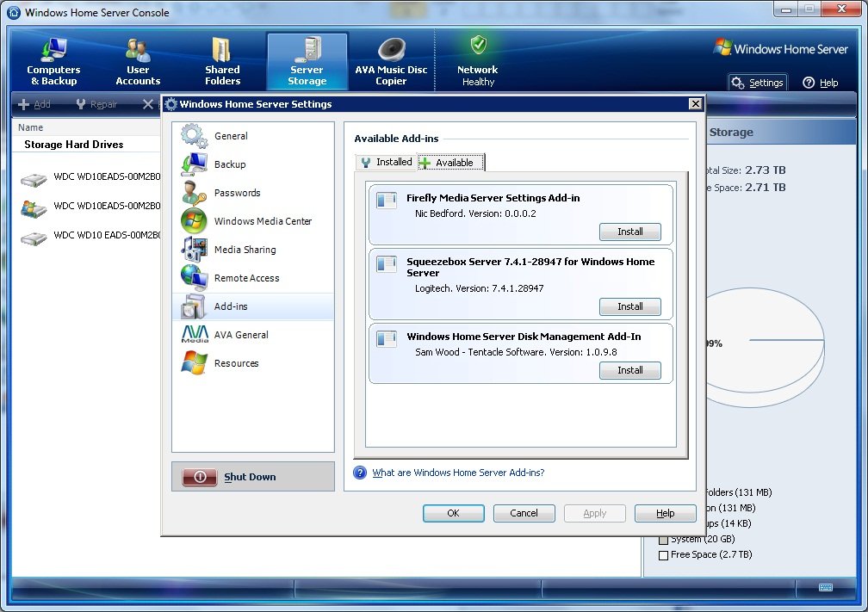Open Settings in the console header
Viewport: 868px width, 612px height.
pos(758,83)
